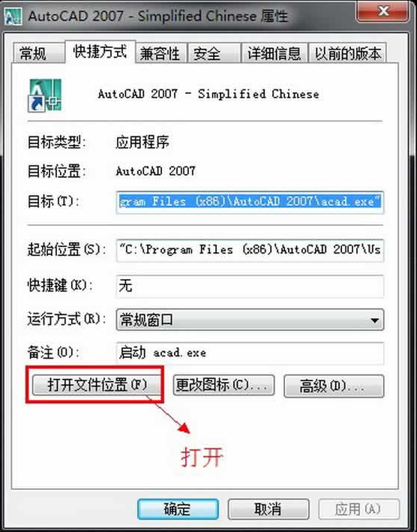Click the 取消 button
Viewport: 417px width, 532px height.
268,509
